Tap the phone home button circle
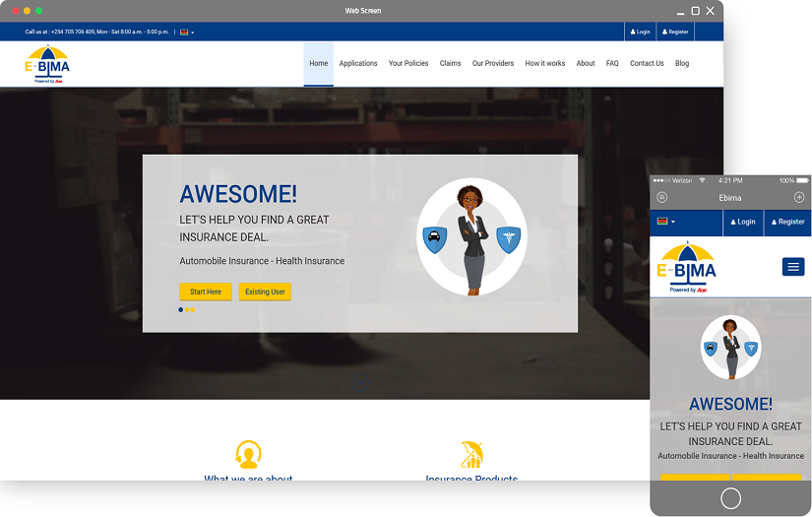Viewport: 812px width, 517px height. pos(730,498)
